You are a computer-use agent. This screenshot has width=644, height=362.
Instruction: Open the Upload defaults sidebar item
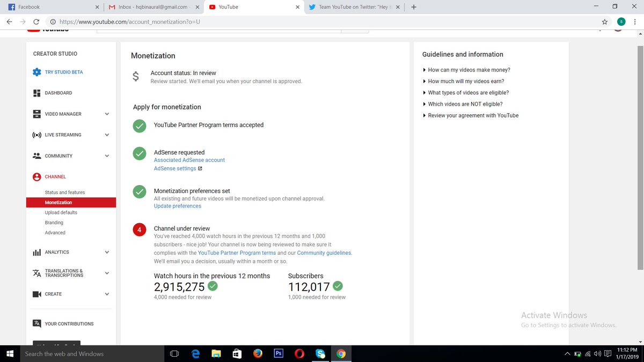pyautogui.click(x=61, y=212)
